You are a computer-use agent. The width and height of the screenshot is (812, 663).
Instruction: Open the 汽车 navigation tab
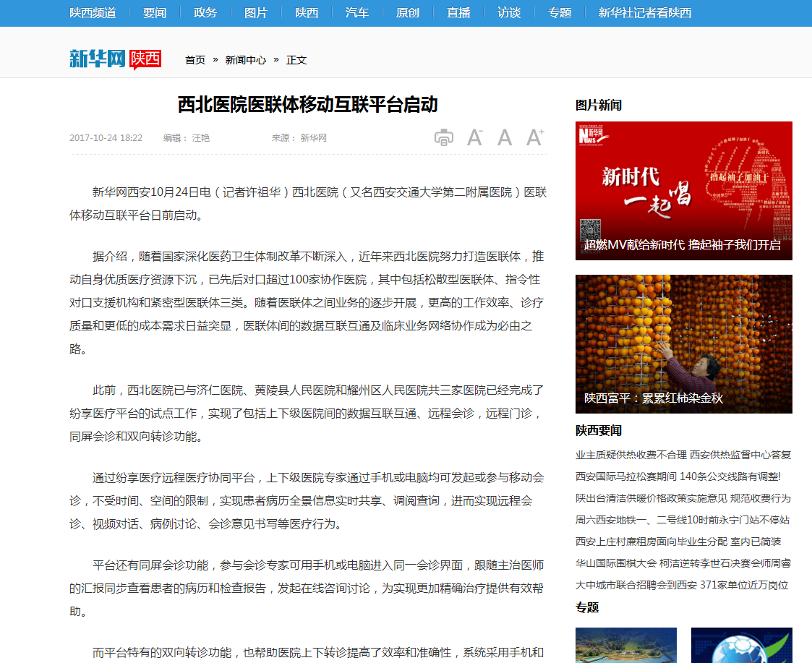[357, 13]
